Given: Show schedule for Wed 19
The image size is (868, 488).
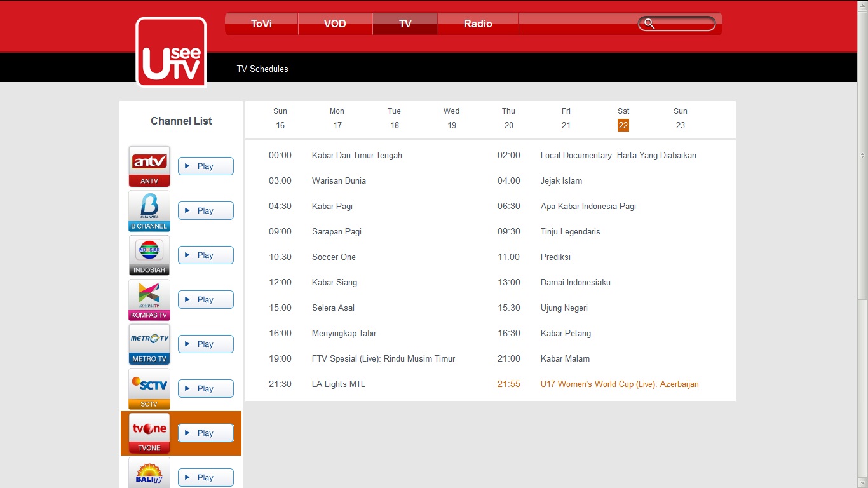Looking at the screenshot, I should pyautogui.click(x=452, y=119).
